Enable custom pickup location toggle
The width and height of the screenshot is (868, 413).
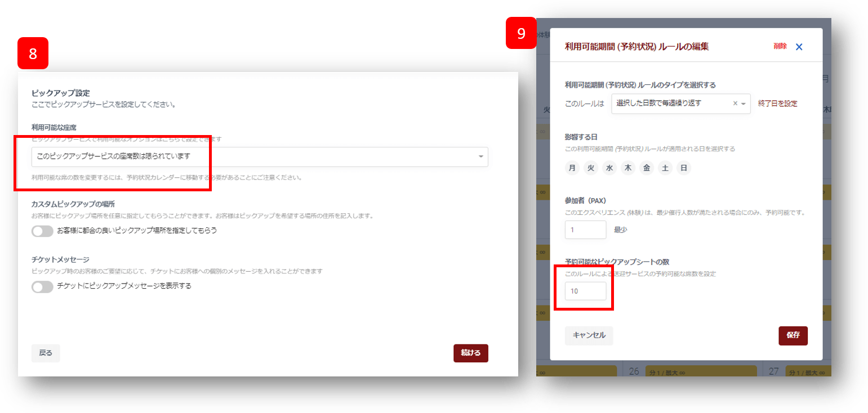pyautogui.click(x=42, y=231)
